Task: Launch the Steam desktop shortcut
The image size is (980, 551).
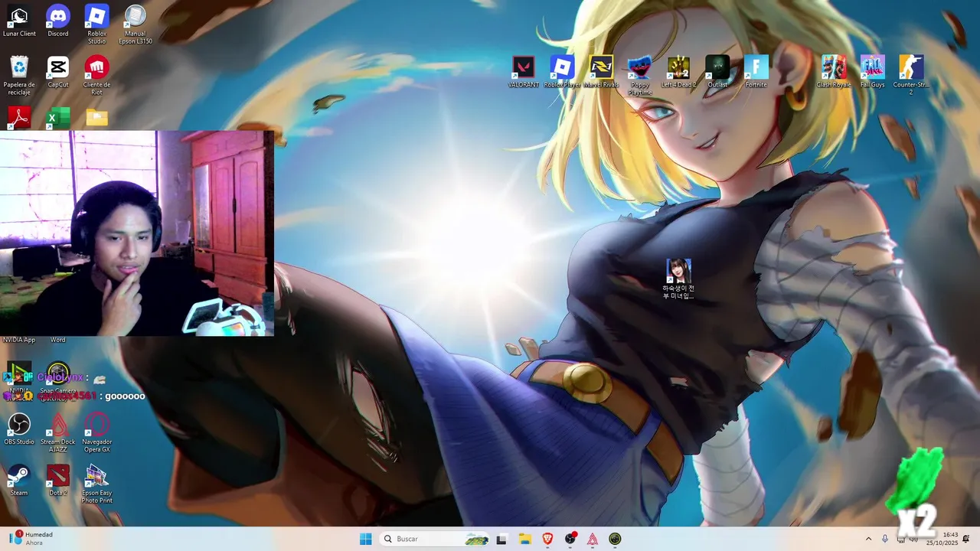Action: pos(19,480)
